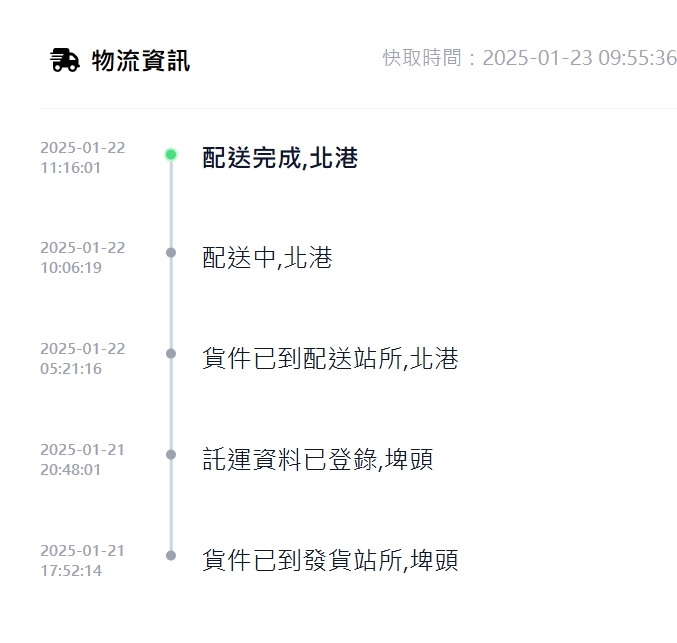Image resolution: width=677 pixels, height=643 pixels.
Task: Click the timestamp 2025-01-21 17:52:14
Action: tap(82, 560)
